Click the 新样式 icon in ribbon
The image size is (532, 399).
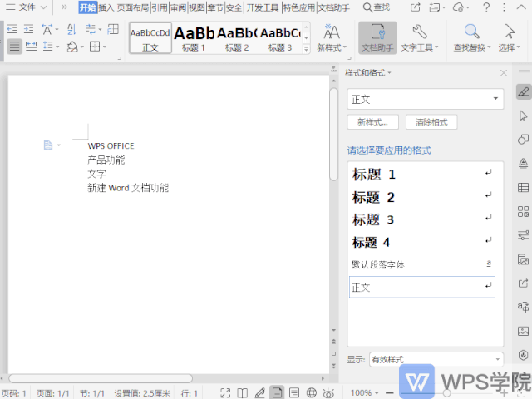pos(332,37)
